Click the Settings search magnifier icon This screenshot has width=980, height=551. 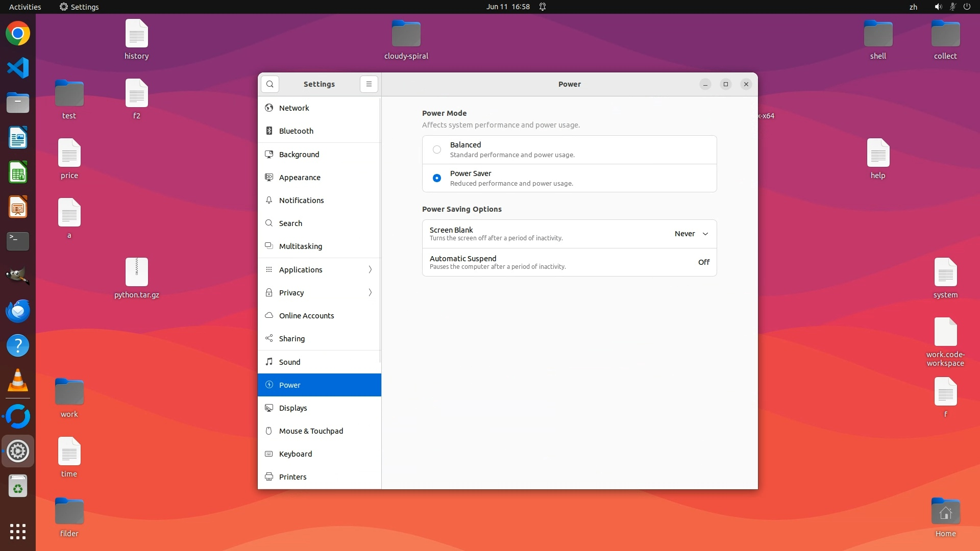click(x=270, y=84)
